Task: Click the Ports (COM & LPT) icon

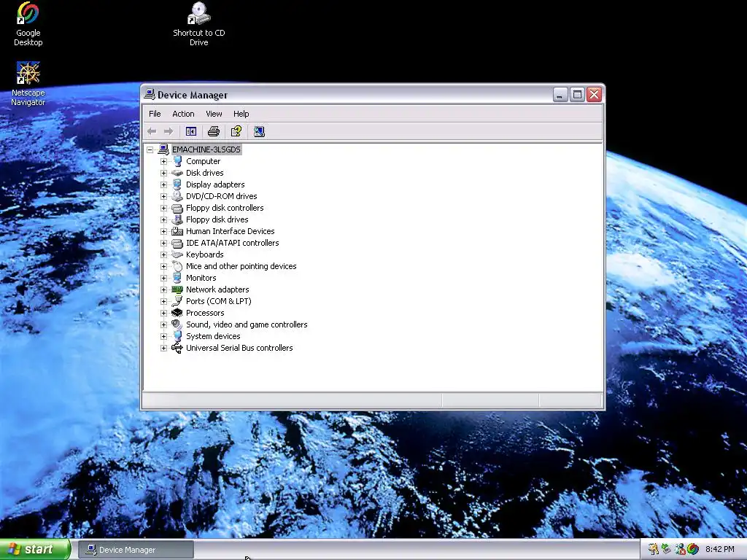Action: (177, 301)
